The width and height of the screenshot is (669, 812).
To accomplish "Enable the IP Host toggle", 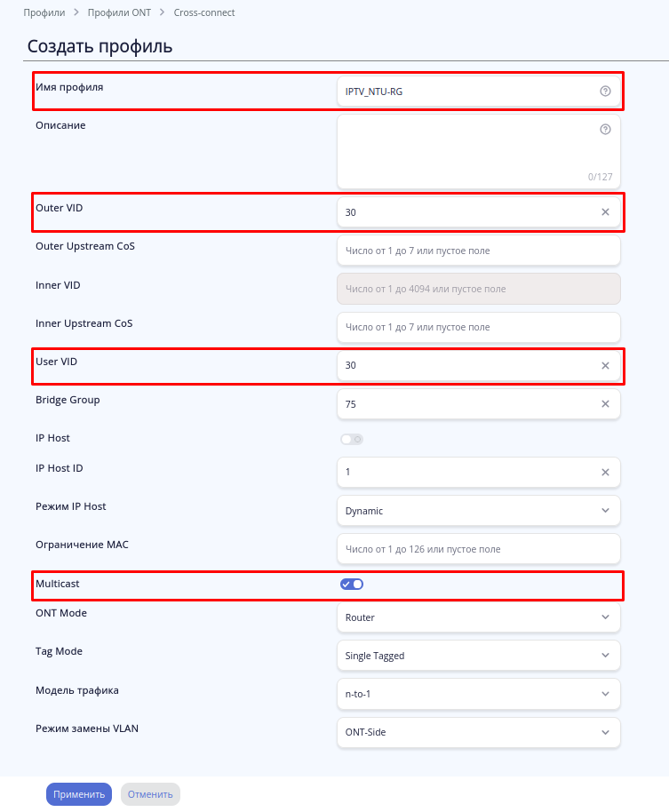I will [352, 439].
